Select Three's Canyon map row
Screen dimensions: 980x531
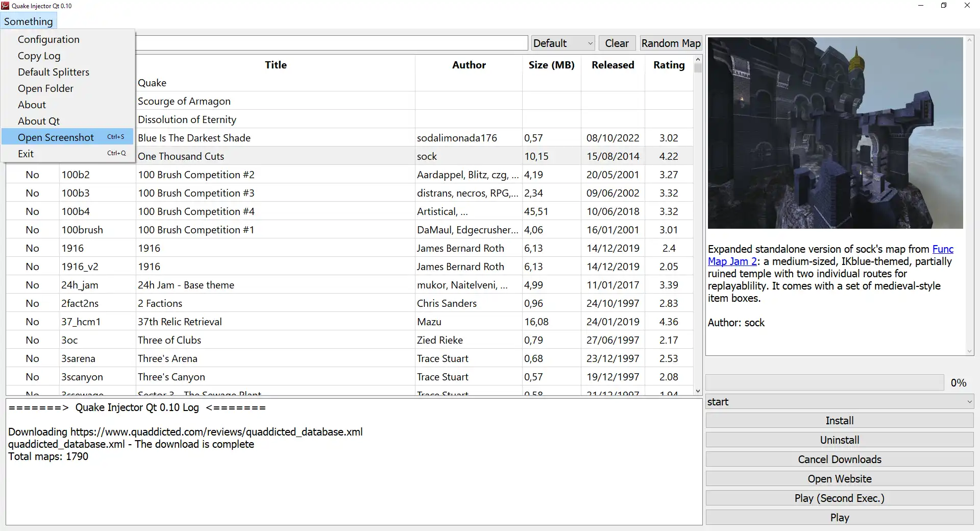[350, 377]
